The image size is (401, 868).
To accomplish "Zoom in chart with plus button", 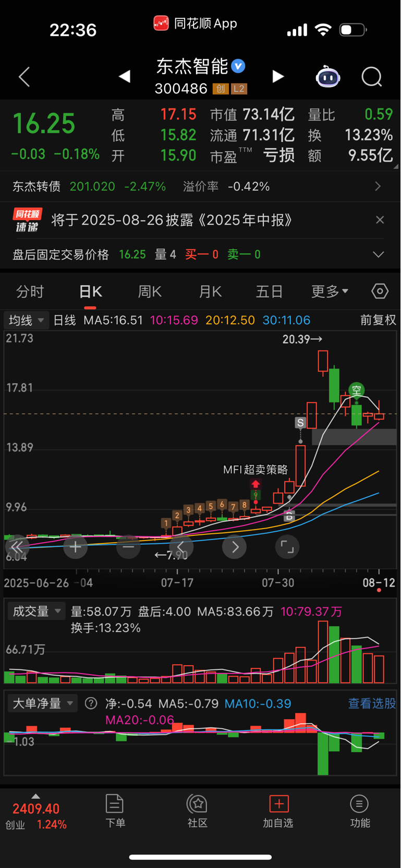I will 76,547.
